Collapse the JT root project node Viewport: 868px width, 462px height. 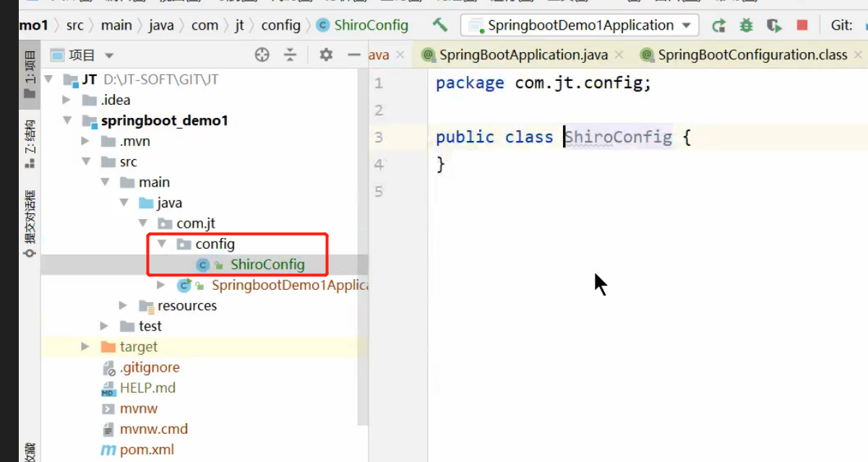pos(48,80)
